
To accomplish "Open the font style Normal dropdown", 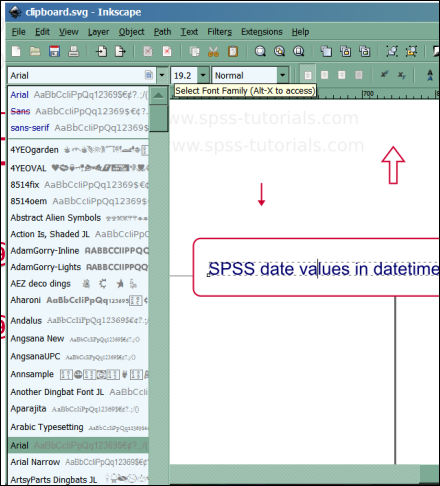I will click(283, 75).
